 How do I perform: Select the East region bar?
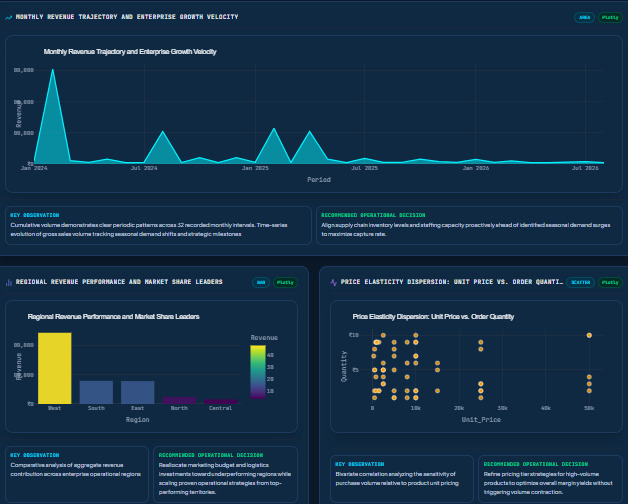pos(138,392)
